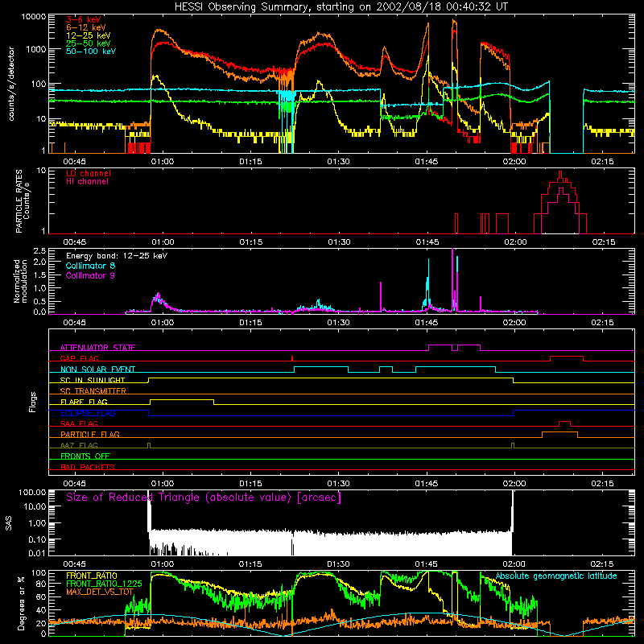Click the 01:15 tick under the Flags panel
644x644 pixels.
(250, 484)
